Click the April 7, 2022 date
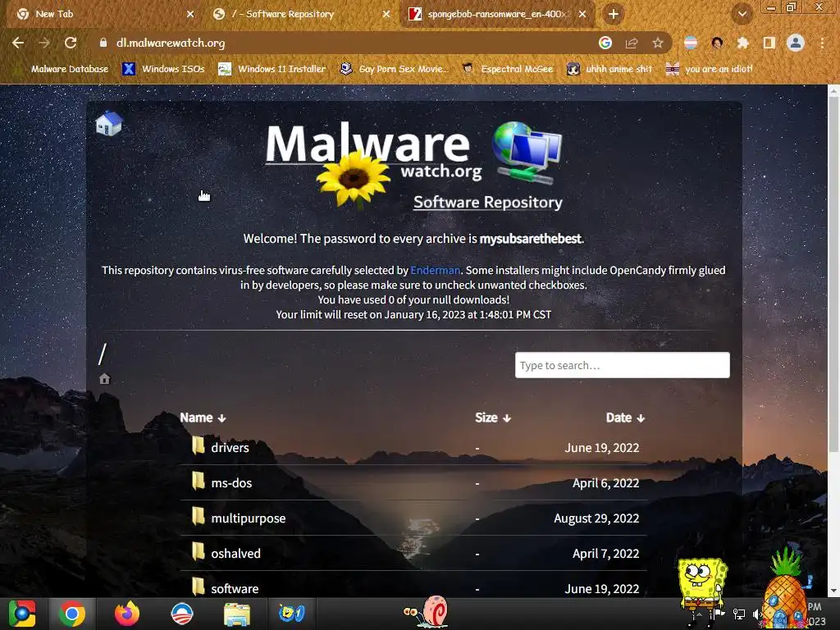Screen dimensions: 840x630 tap(605, 554)
